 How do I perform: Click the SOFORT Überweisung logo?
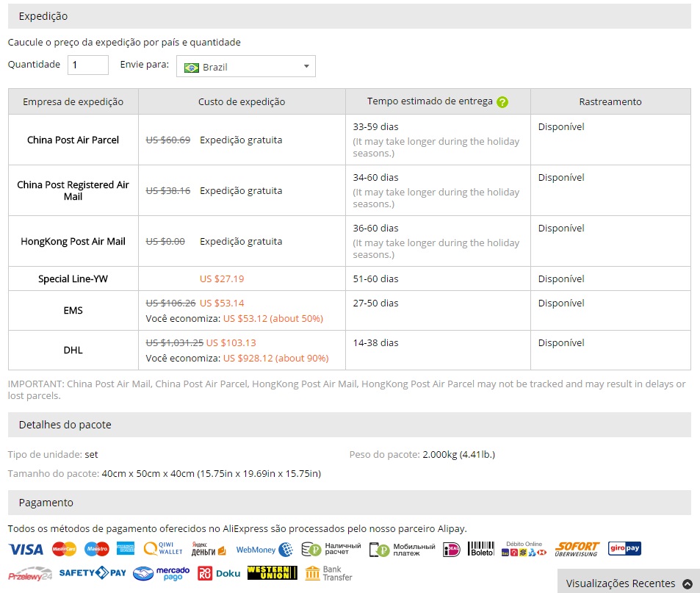[x=577, y=549]
